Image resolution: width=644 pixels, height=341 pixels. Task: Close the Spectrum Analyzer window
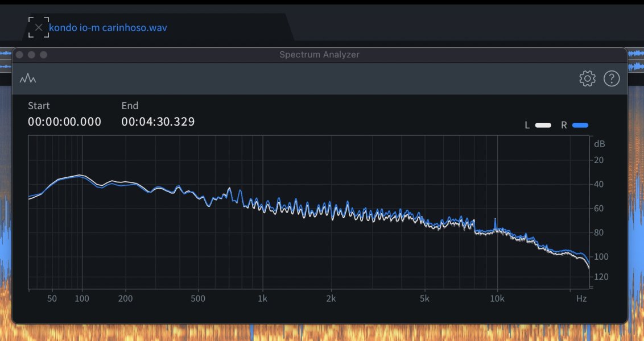pos(19,55)
